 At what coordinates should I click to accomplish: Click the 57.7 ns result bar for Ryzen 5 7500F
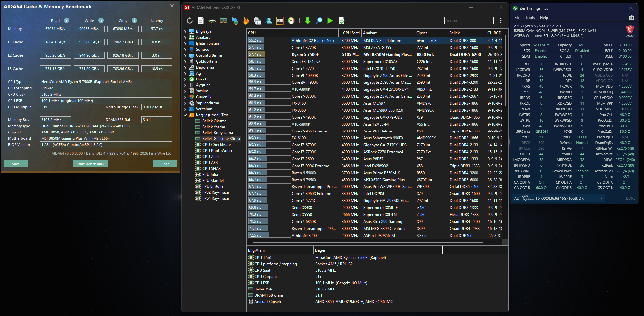[269, 54]
